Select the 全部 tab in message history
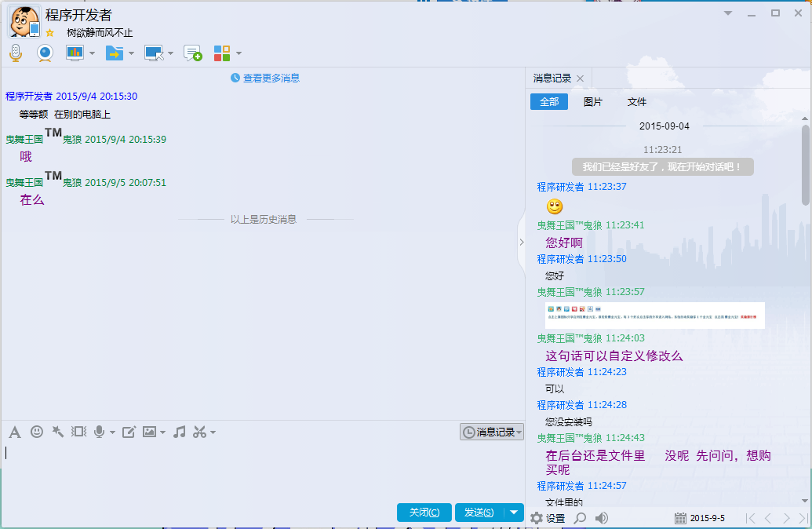The image size is (812, 529). (549, 101)
